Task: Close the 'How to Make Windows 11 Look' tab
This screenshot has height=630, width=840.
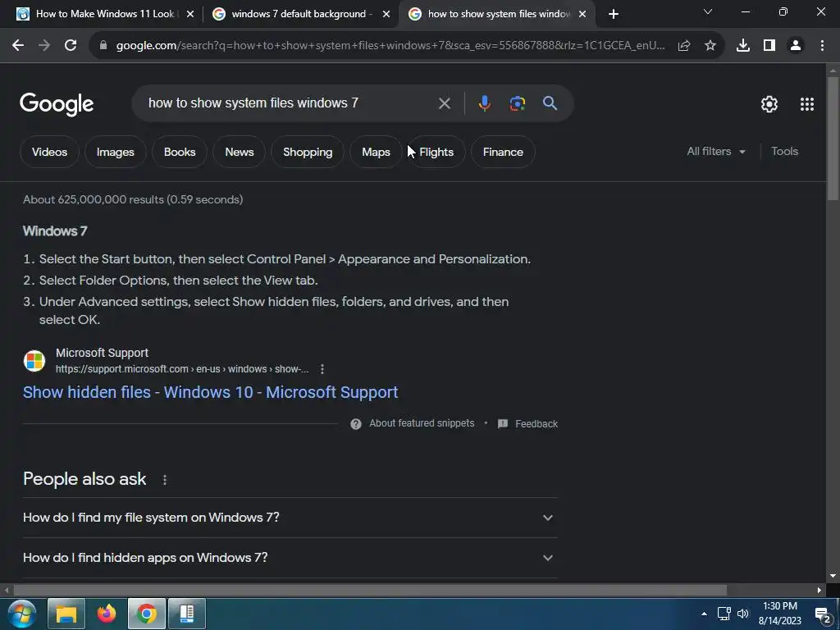Action: tap(190, 14)
